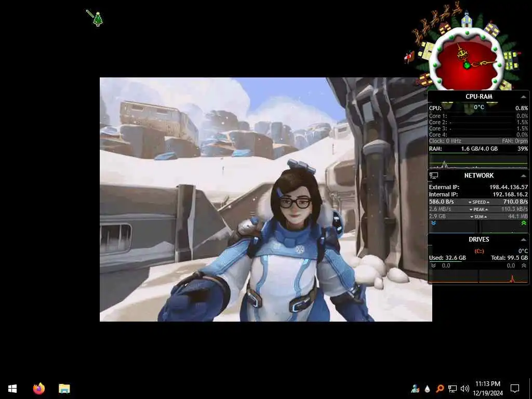Click the External IP address 198.44.136.57

tap(509, 187)
